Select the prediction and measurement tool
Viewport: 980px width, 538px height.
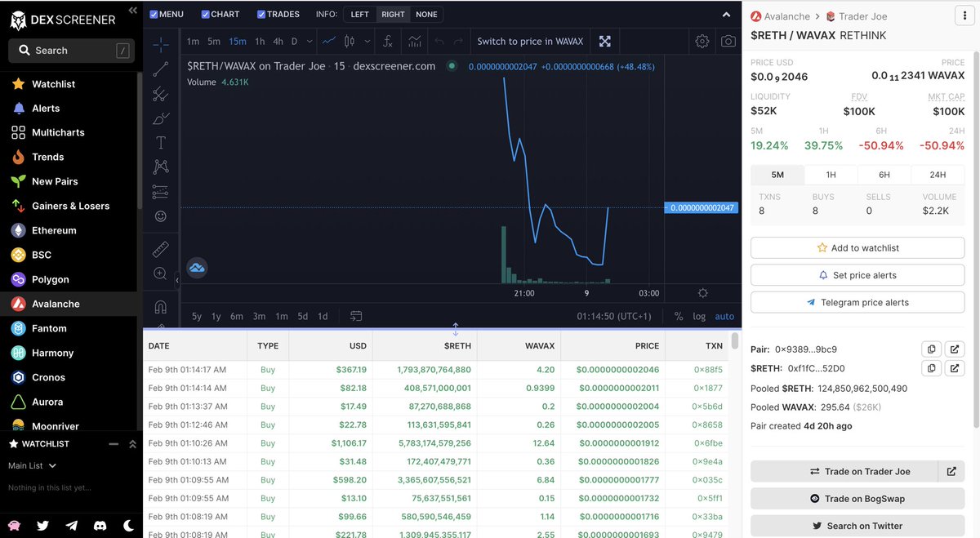[160, 192]
